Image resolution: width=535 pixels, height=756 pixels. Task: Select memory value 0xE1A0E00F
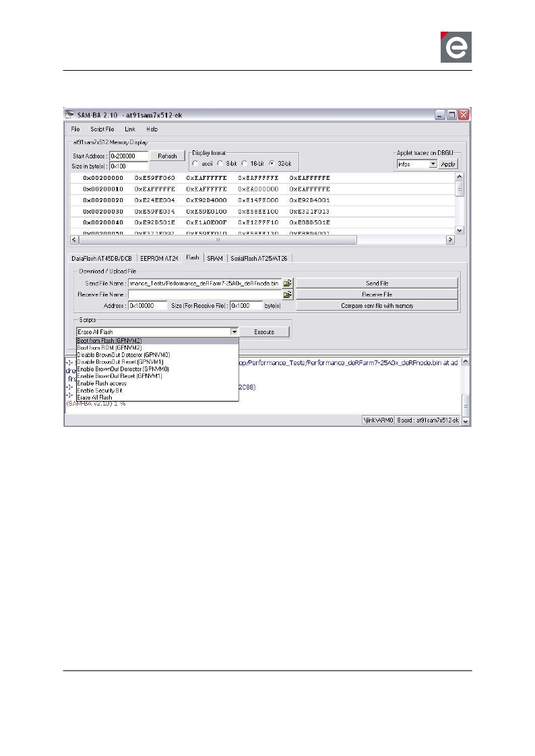tap(206, 223)
